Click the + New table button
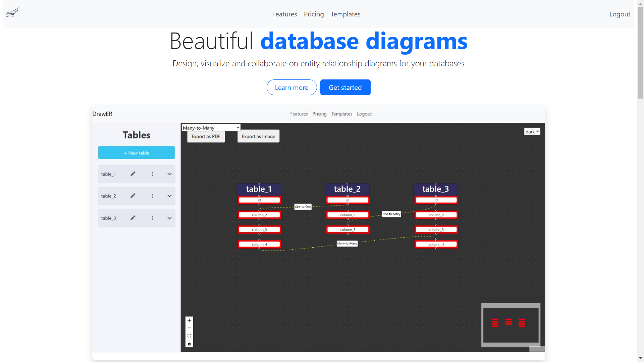Viewport: 644px width, 362px height. pos(136,153)
